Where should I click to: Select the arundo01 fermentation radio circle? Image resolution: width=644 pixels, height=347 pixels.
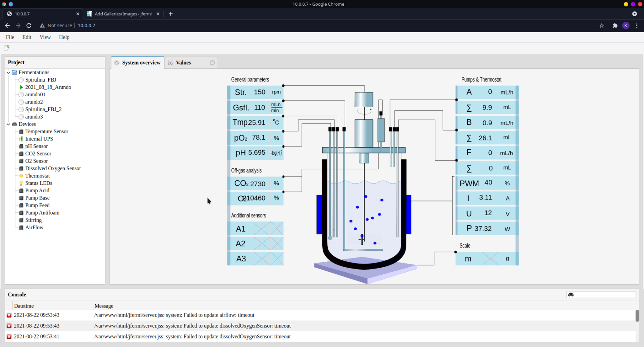click(21, 95)
